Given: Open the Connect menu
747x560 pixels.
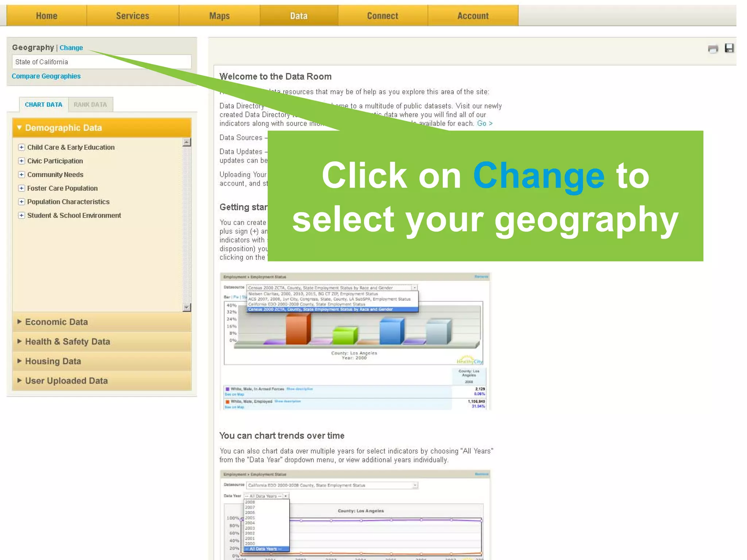Looking at the screenshot, I should [x=383, y=16].
